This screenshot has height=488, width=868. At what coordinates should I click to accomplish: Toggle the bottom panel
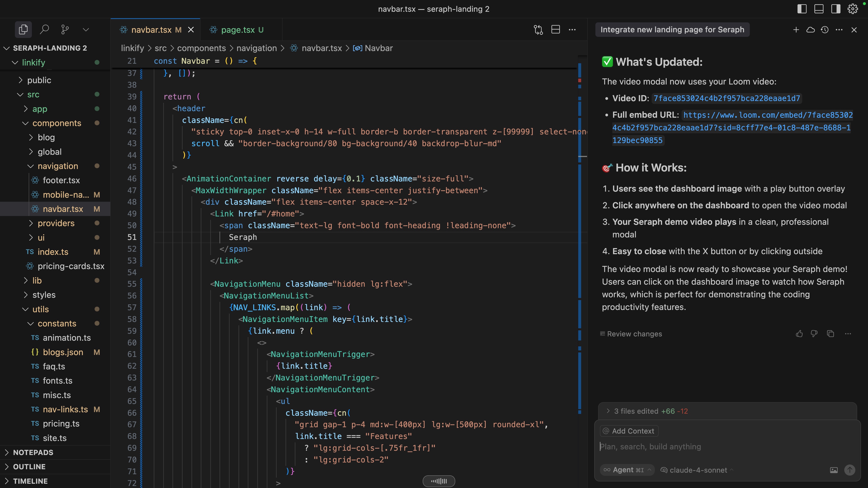(819, 9)
